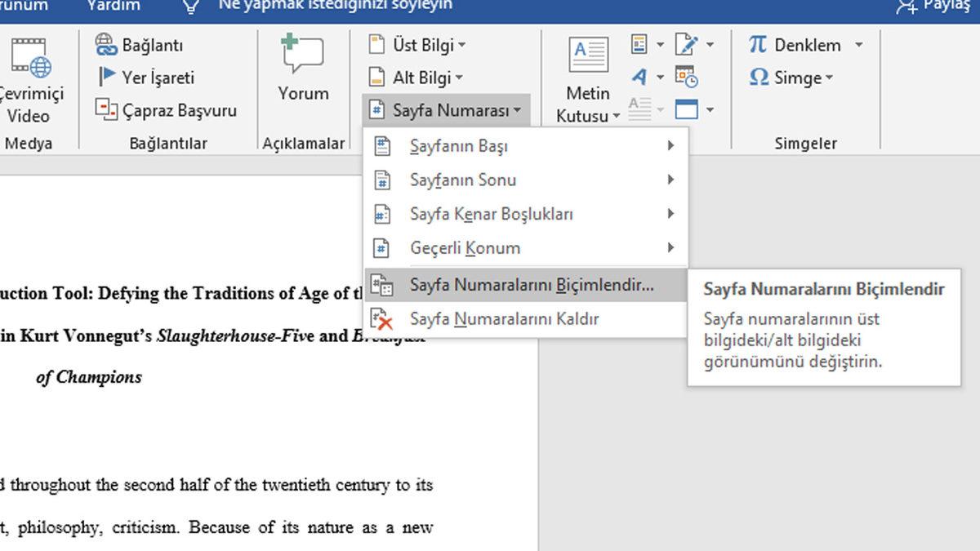Viewport: 980px width, 551px height.
Task: Click the Metin Kutusu text box icon
Action: pyautogui.click(x=588, y=56)
